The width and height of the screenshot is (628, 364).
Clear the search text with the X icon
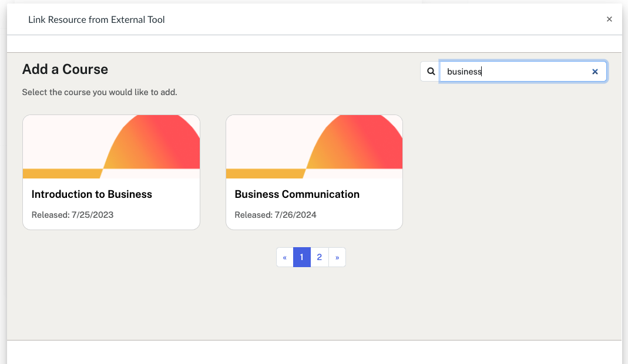[x=595, y=72]
